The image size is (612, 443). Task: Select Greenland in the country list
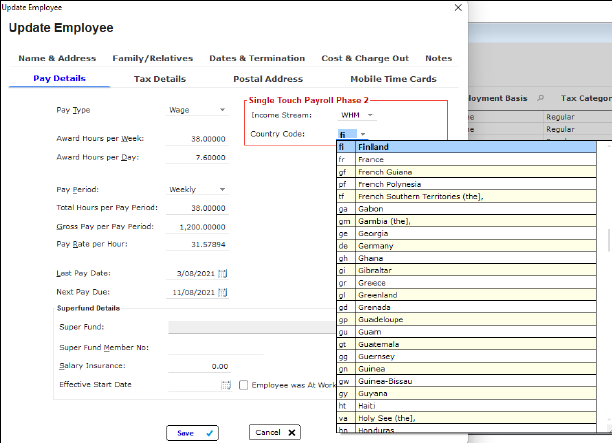point(466,295)
